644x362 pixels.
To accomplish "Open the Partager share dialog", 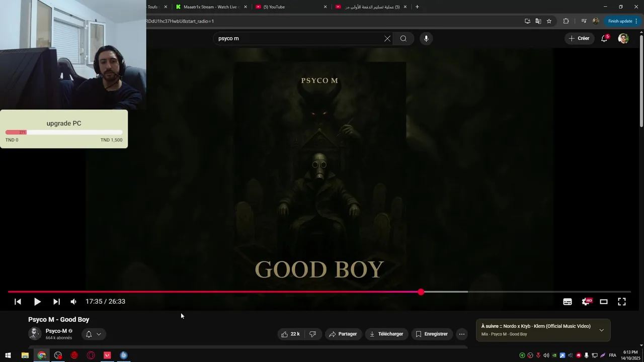I will tap(343, 334).
